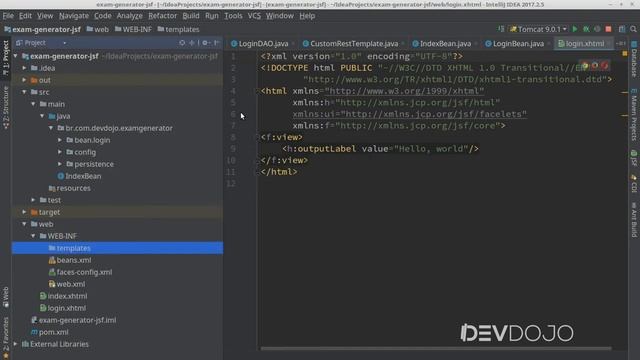Toggle the Web tool window button
The width and height of the screenshot is (640, 360).
point(6,297)
